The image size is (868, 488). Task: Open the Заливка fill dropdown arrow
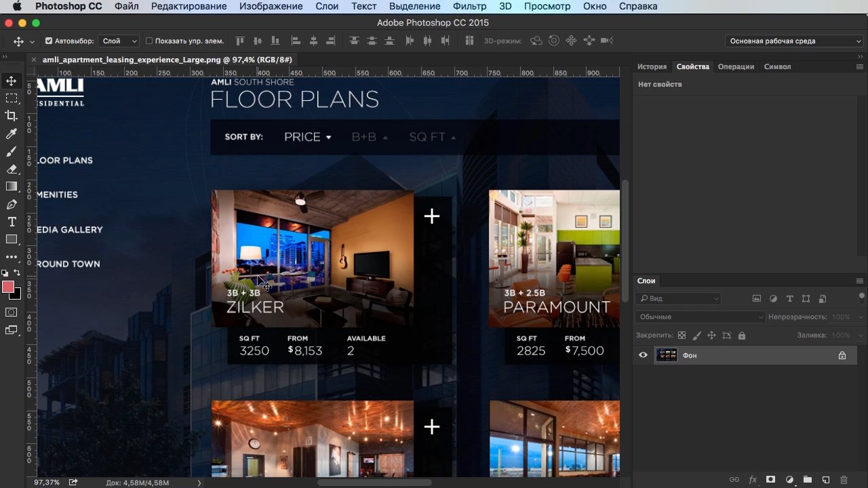[859, 335]
